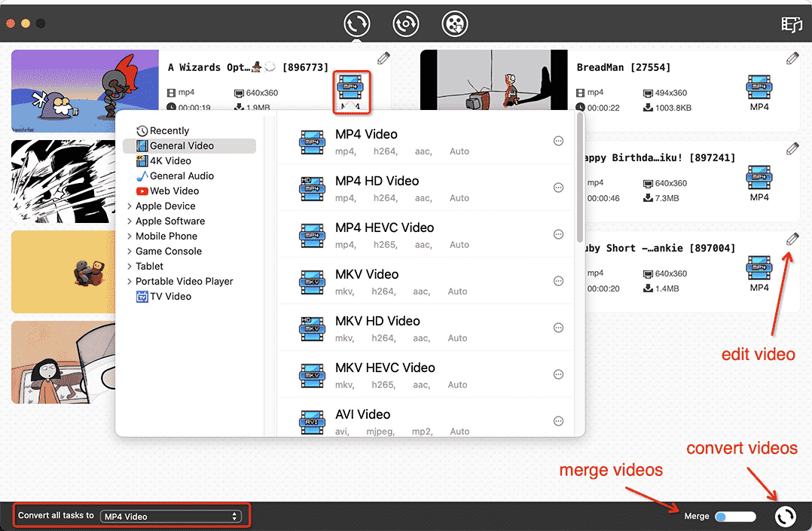Click the 00:00:46 duration text
Screen dimensions: 812x531
pos(603,198)
